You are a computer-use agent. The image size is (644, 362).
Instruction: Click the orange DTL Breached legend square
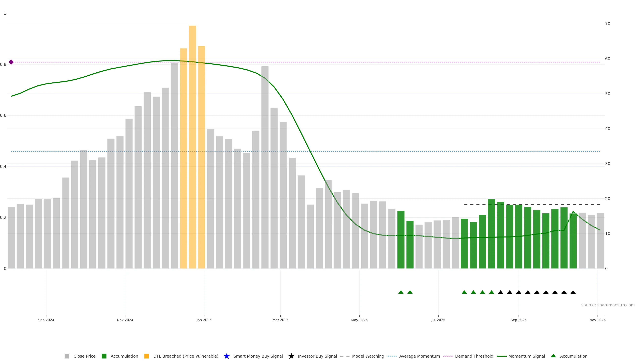[x=147, y=356]
